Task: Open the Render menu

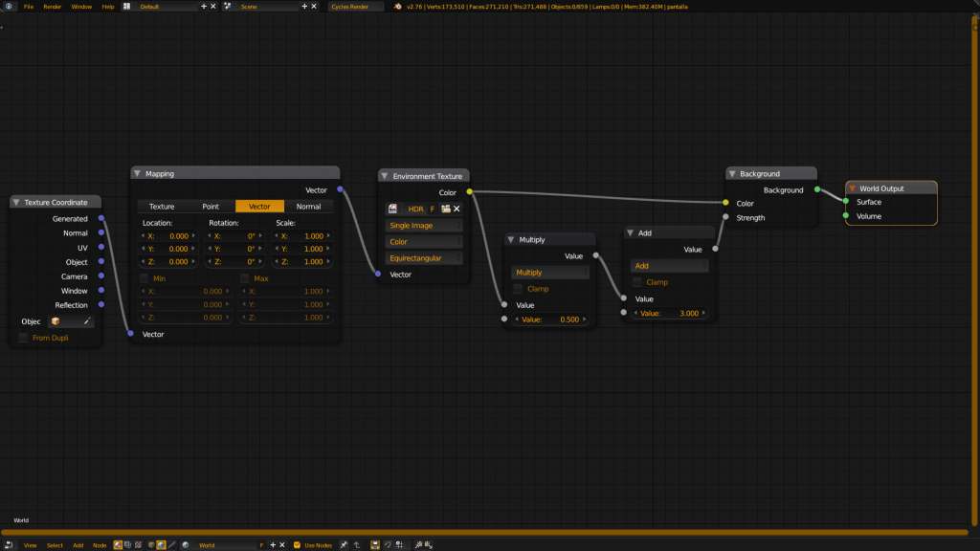Action: pyautogui.click(x=52, y=6)
